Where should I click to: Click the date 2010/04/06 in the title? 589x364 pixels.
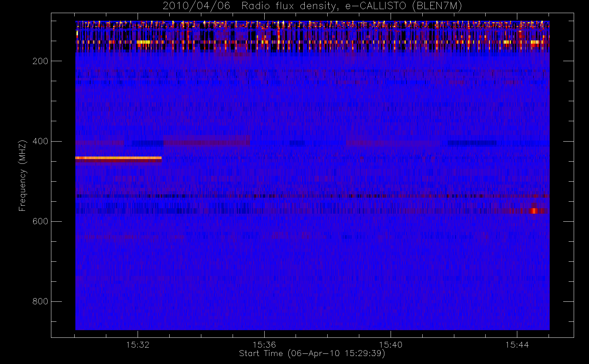click(197, 6)
